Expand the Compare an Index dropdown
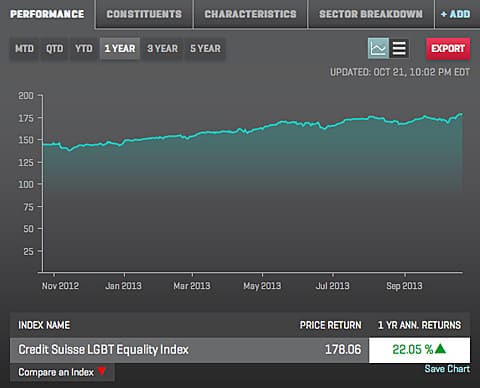Viewport: 480px width, 388px height. [x=62, y=372]
